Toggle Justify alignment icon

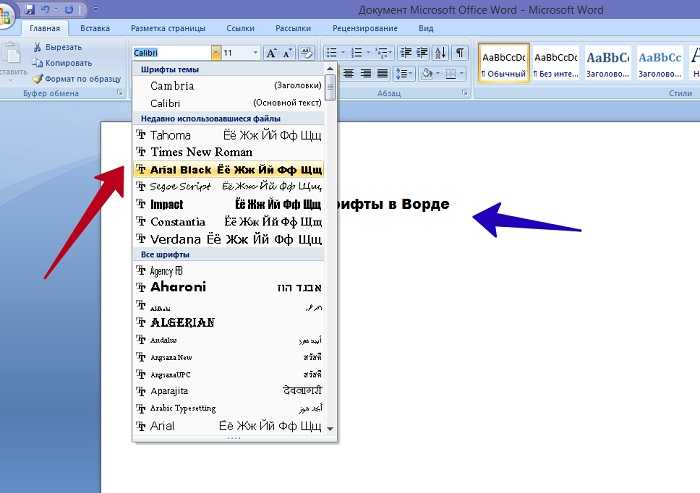tap(383, 73)
